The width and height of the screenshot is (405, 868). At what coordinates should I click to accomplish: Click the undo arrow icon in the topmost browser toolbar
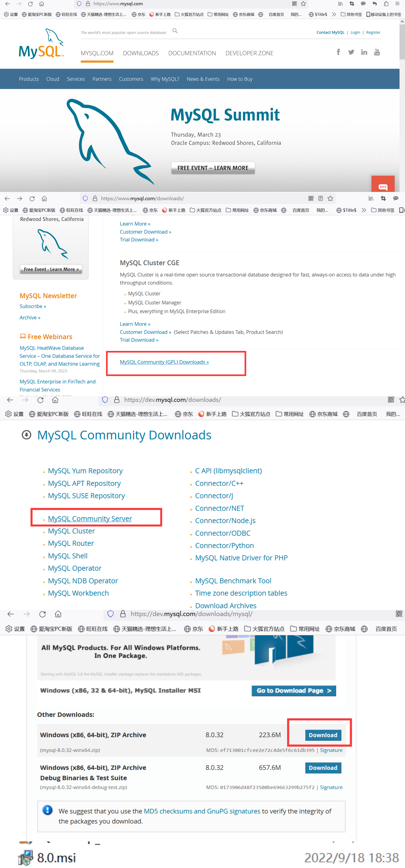click(x=374, y=4)
